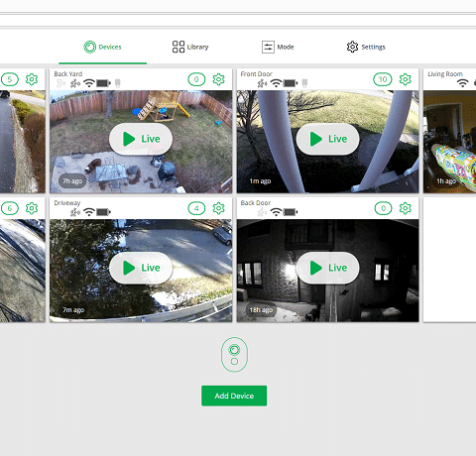The width and height of the screenshot is (476, 456).
Task: Click the '18h ago' timestamp on Back Door
Action: (x=261, y=310)
